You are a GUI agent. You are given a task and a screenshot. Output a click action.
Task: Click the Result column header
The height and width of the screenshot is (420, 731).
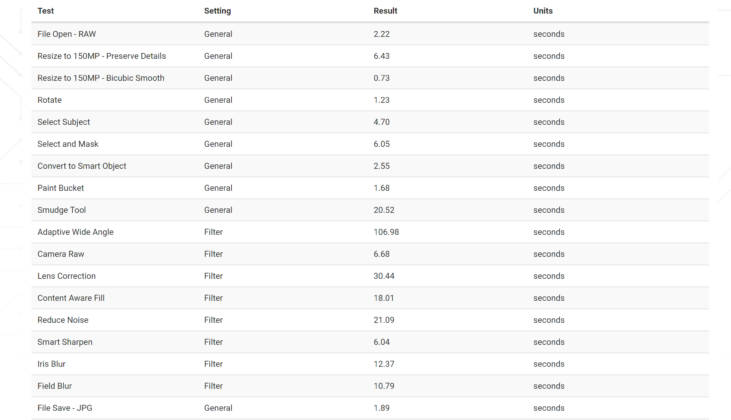coord(385,11)
